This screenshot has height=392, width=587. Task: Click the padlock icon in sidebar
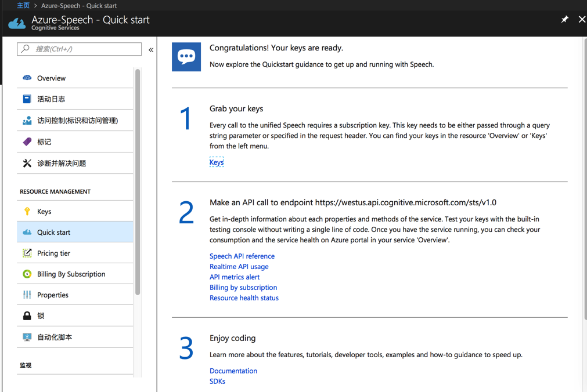point(27,315)
